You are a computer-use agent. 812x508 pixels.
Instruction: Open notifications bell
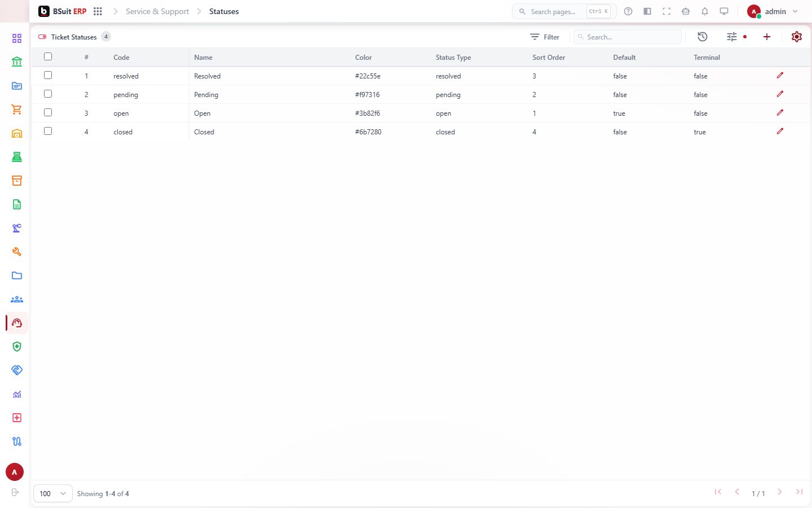coord(705,11)
